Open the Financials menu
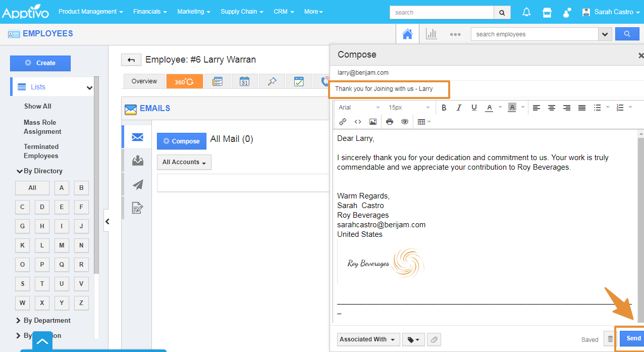This screenshot has height=352, width=644. point(150,12)
